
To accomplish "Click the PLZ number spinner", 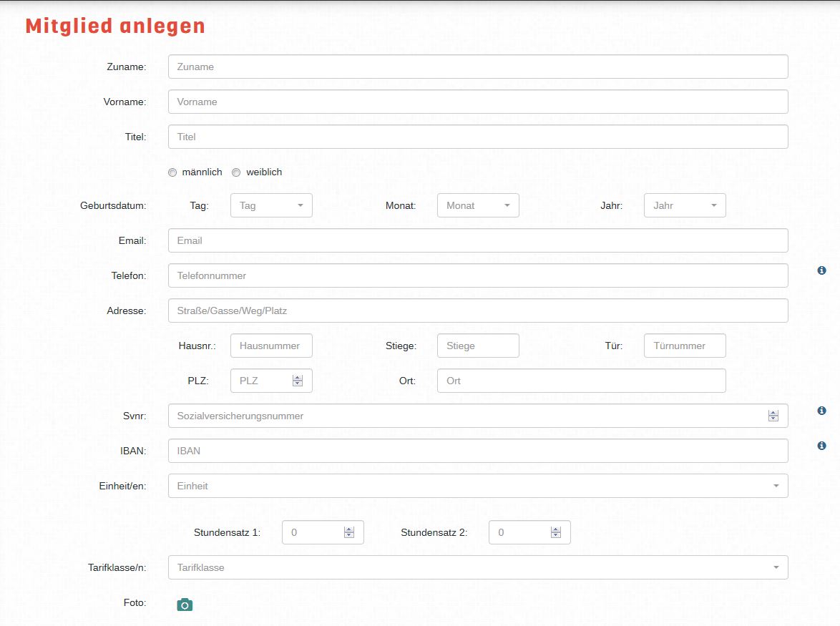I will [298, 381].
